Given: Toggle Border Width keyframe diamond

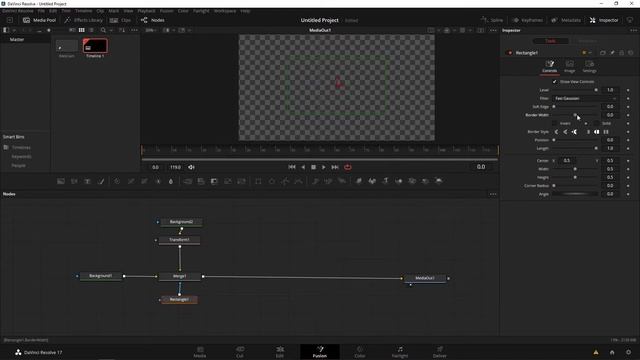Looking at the screenshot, I should tap(628, 115).
